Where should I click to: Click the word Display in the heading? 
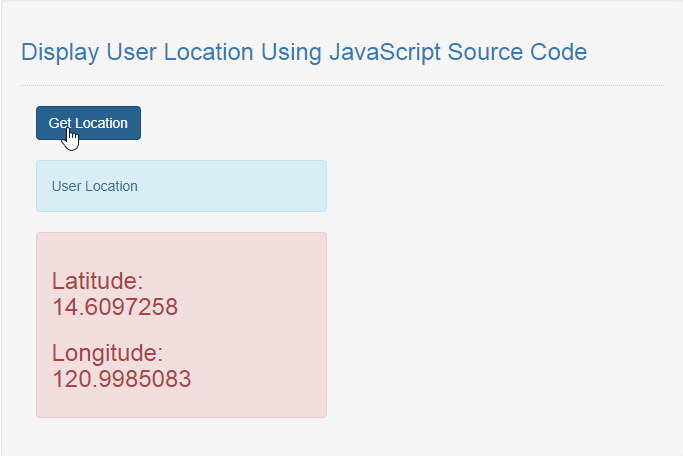[60, 52]
